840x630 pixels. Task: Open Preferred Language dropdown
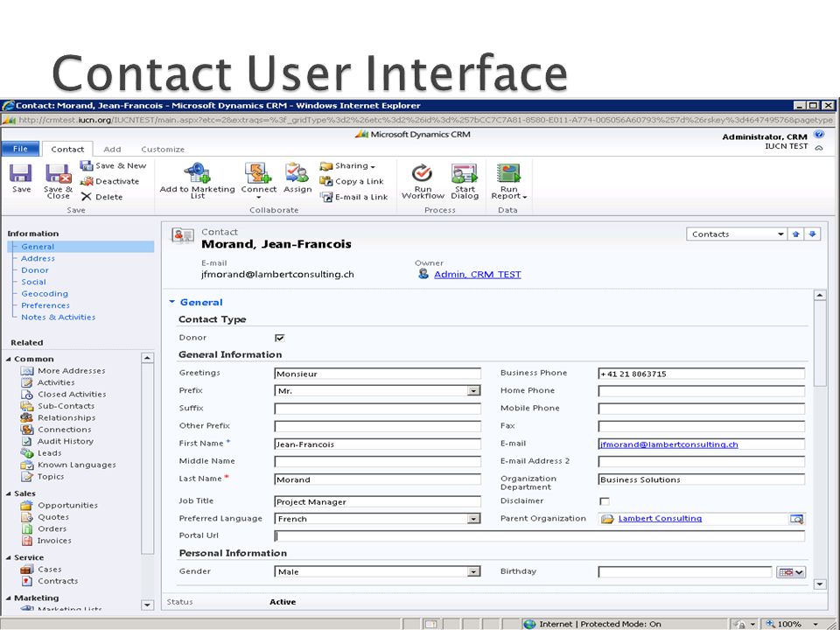(x=473, y=519)
